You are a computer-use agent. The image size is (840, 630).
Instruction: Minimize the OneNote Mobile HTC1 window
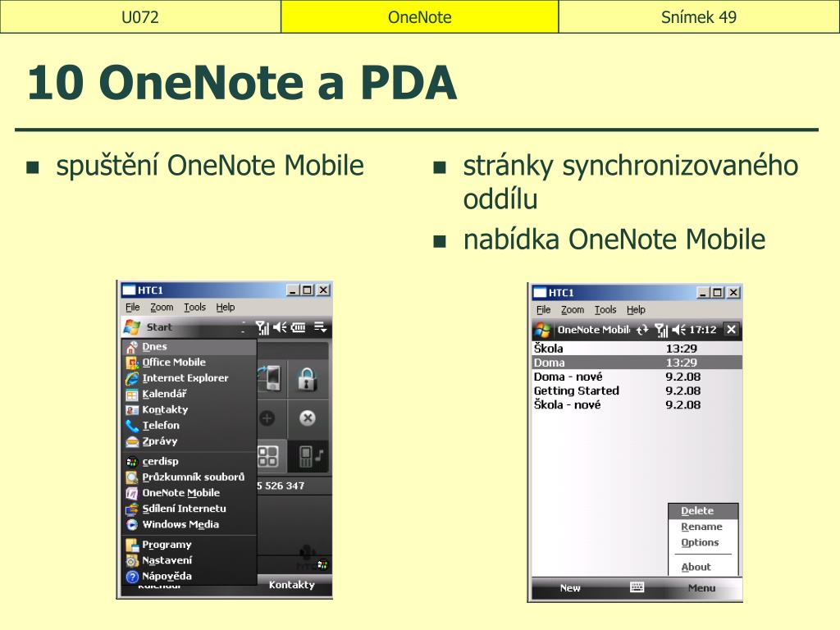(x=702, y=293)
